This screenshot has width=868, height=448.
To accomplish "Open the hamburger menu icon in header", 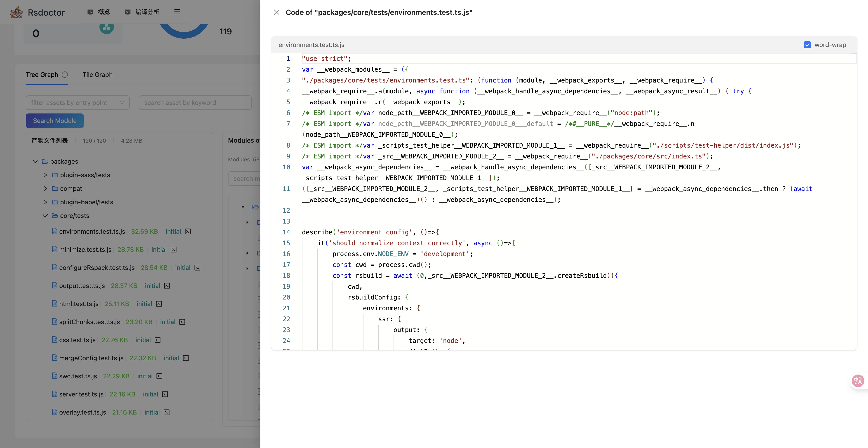I will coord(177,12).
